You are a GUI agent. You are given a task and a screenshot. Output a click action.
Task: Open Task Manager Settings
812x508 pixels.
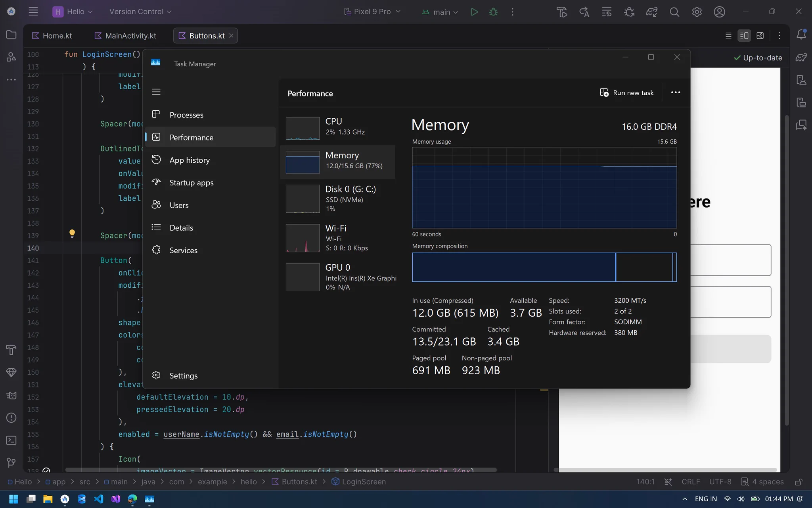[210, 375]
